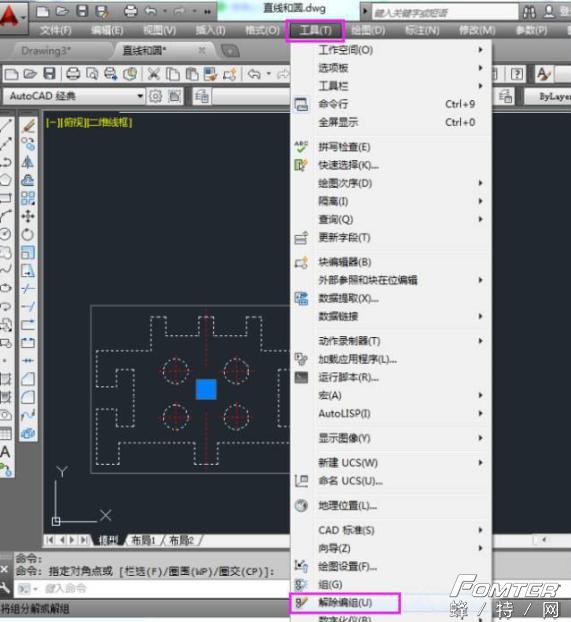This screenshot has width=571, height=622.
Task: Choose 向导(Z) in the Tools menu
Action: (391, 548)
